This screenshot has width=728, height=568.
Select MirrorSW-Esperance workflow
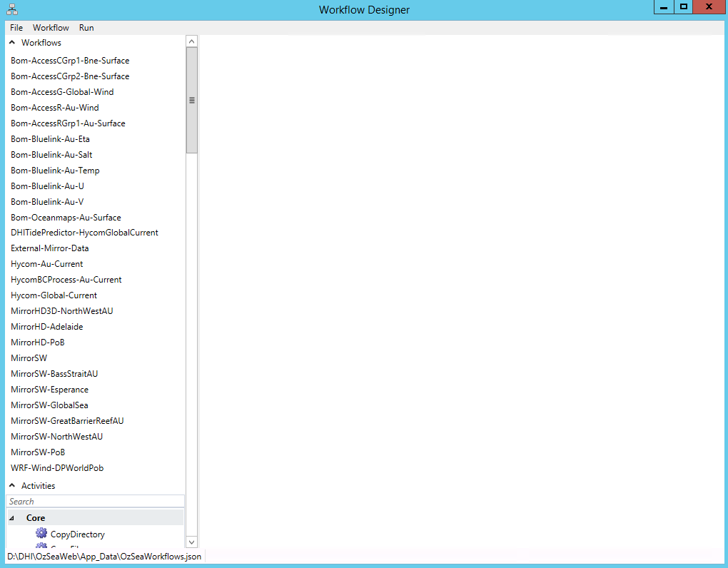click(x=50, y=390)
